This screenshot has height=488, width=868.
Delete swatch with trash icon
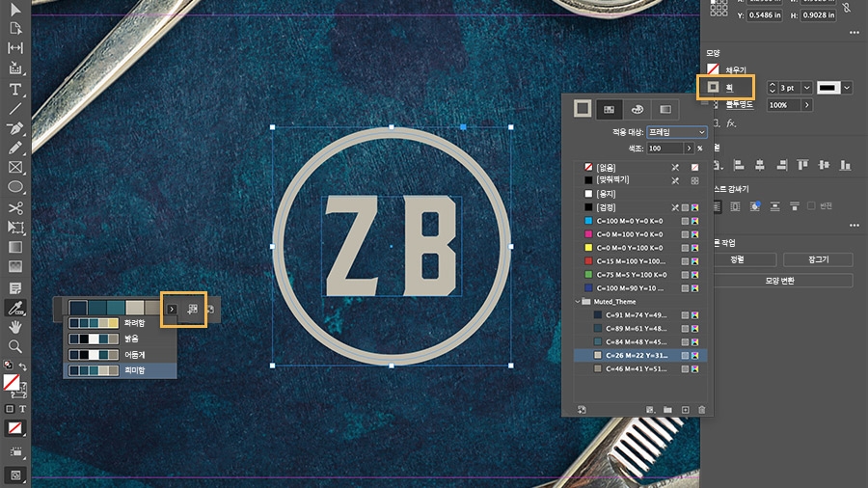point(702,410)
